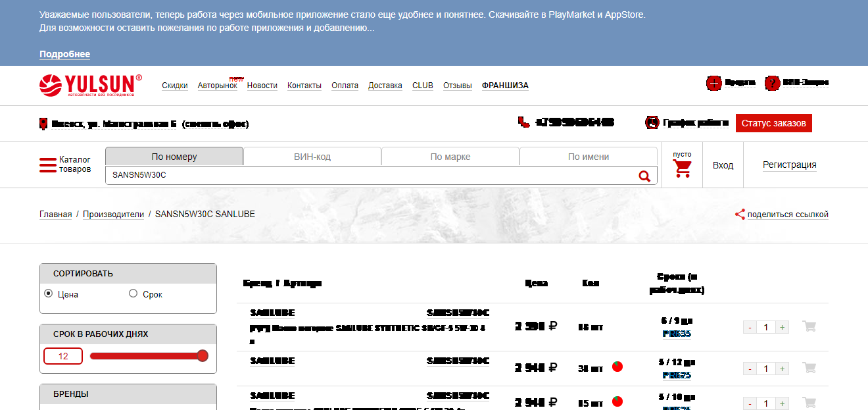Select the Срок sort radio button
Viewport: 868px width, 410px height.
click(x=133, y=294)
